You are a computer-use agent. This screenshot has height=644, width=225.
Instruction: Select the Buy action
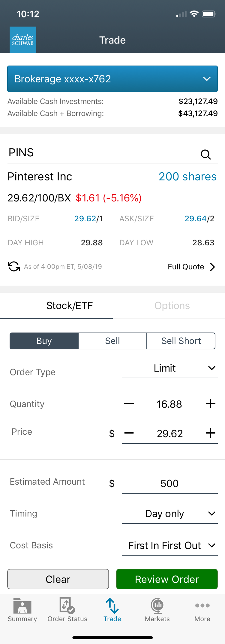pos(44,341)
